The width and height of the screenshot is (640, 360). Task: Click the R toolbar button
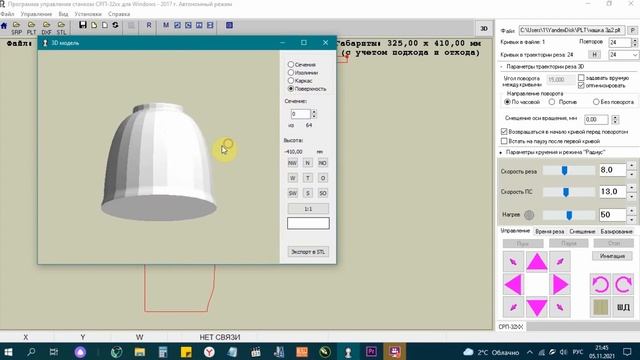click(149, 25)
